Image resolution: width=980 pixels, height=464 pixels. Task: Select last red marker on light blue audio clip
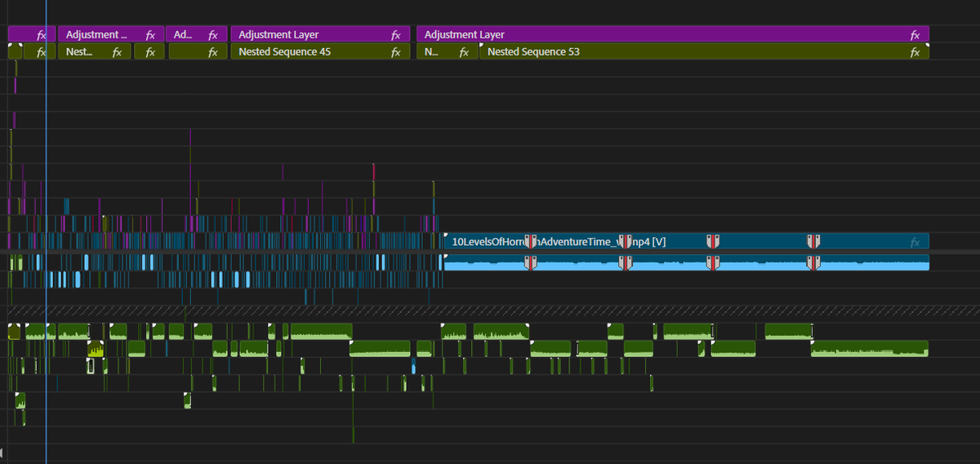point(813,262)
